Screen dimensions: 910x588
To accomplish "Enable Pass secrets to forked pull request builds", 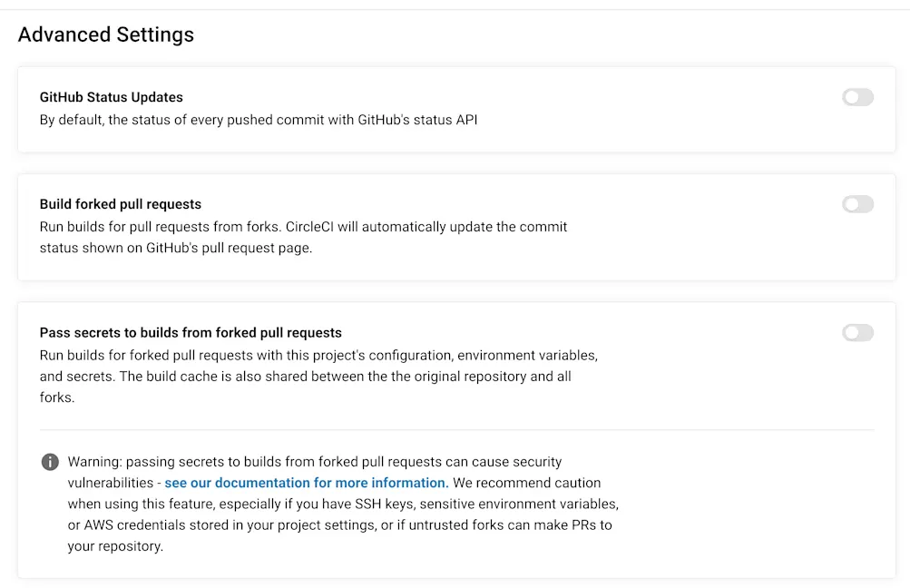I will (856, 333).
